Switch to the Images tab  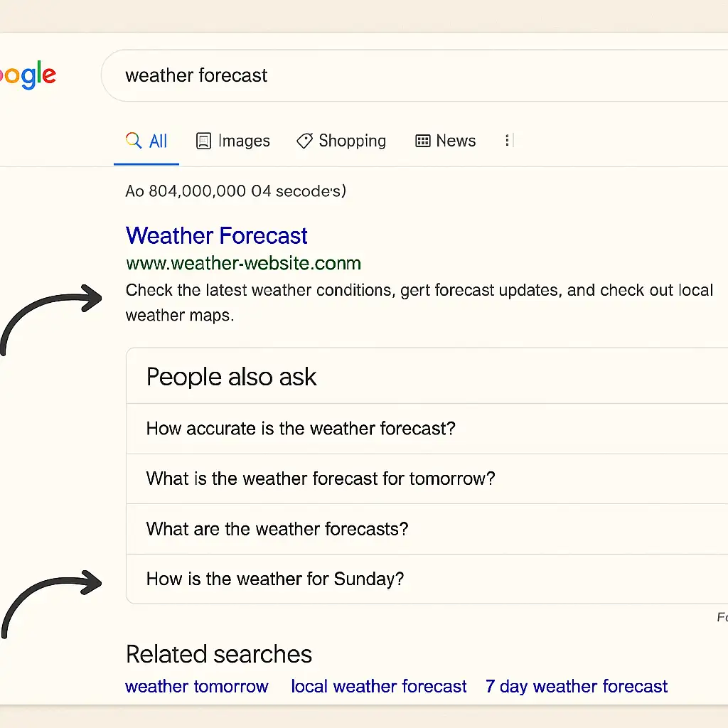click(244, 141)
